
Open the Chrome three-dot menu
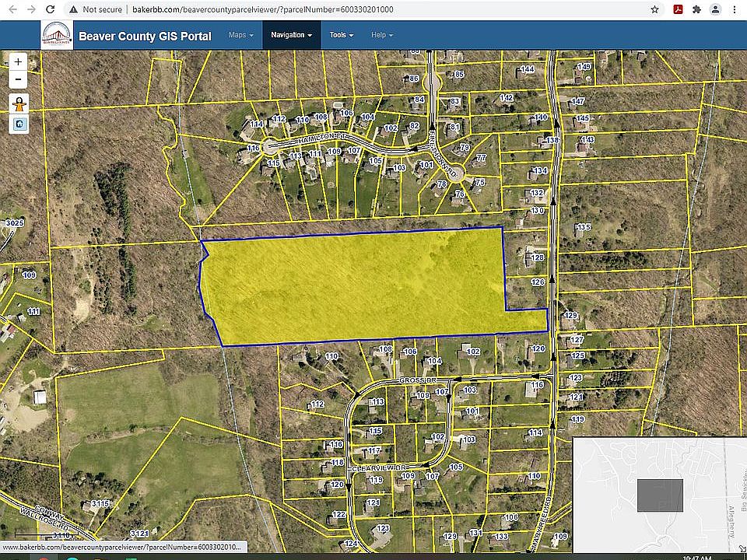(734, 9)
